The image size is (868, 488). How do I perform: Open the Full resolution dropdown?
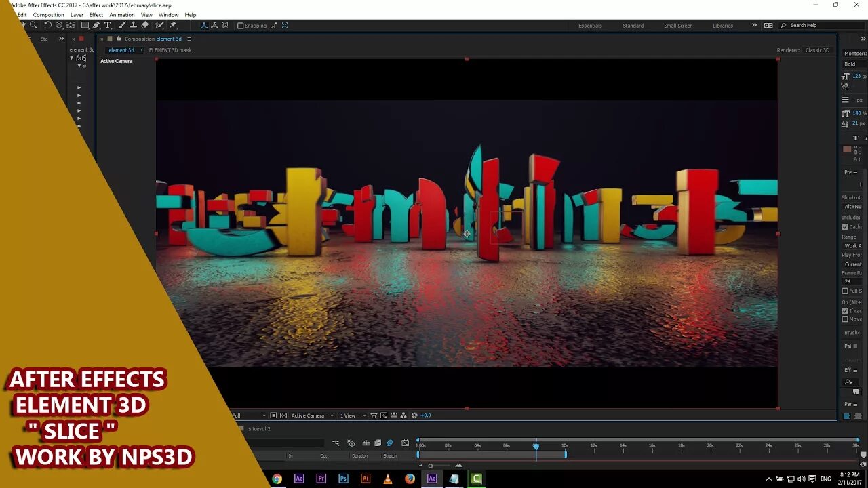248,415
